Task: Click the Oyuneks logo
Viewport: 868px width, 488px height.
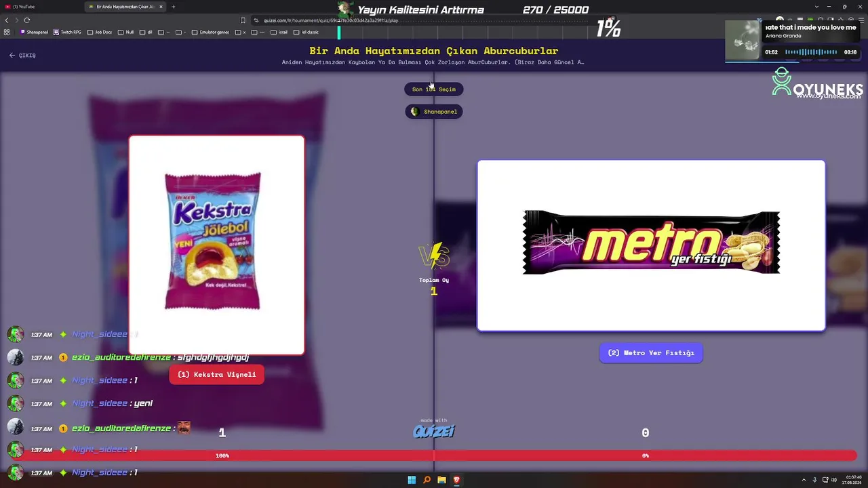Action: (x=817, y=84)
